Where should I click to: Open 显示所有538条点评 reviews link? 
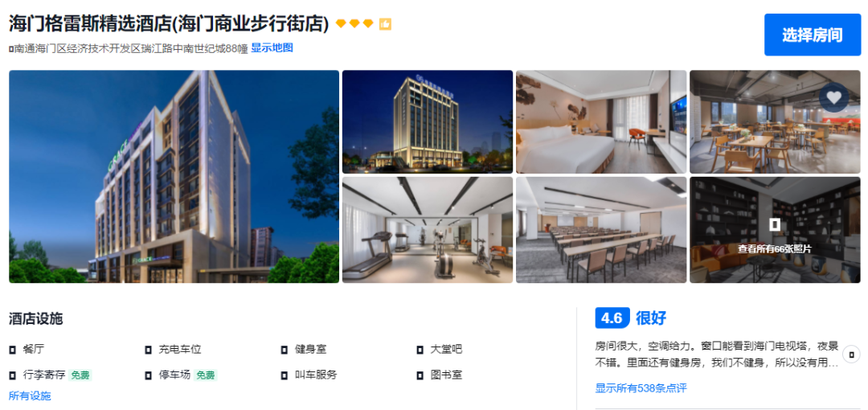pos(641,387)
